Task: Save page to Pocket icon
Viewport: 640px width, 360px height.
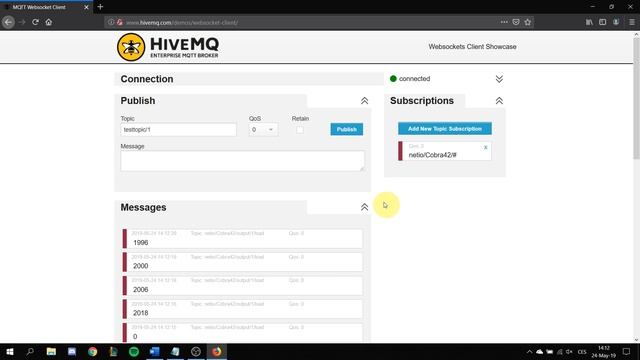Action: tap(516, 22)
